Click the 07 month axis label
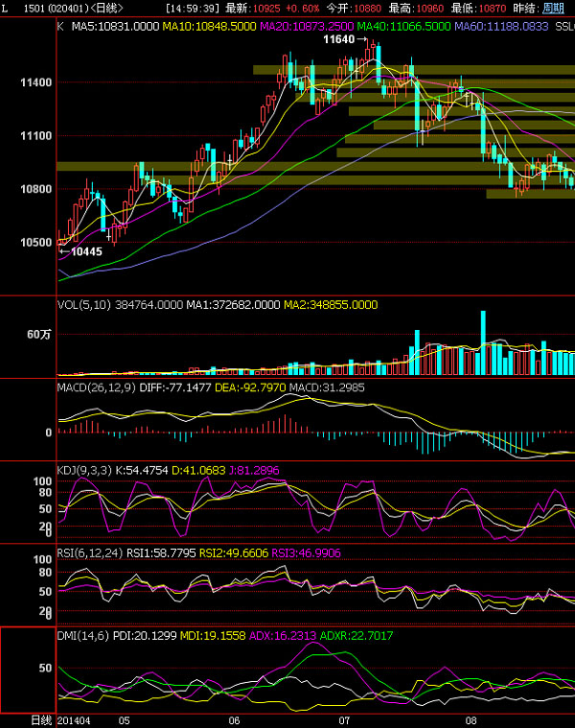The height and width of the screenshot is (728, 575). click(344, 720)
